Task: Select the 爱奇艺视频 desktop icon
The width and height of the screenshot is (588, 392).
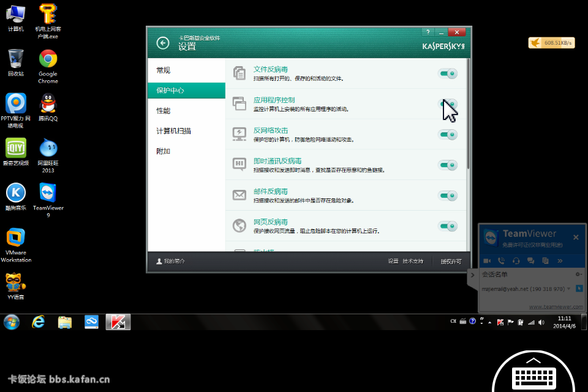Action: coord(16,152)
